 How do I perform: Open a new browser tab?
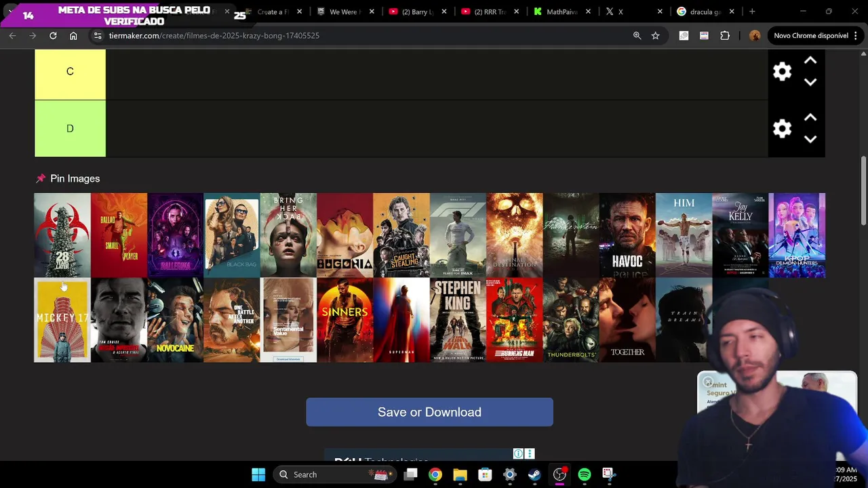[752, 12]
